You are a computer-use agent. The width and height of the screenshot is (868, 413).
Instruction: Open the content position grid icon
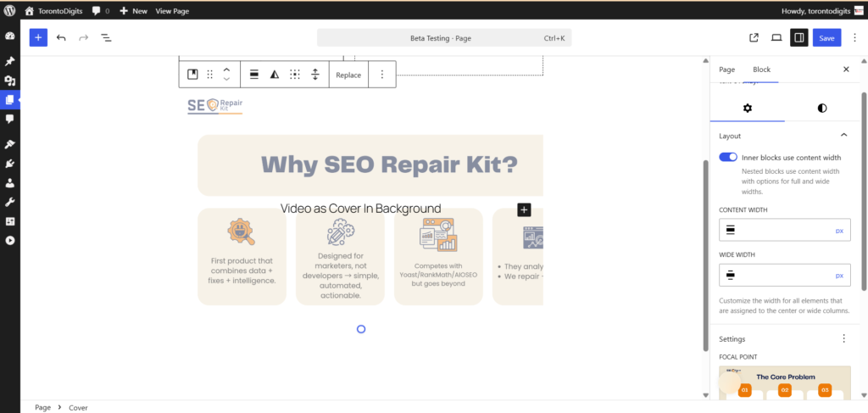pos(294,75)
